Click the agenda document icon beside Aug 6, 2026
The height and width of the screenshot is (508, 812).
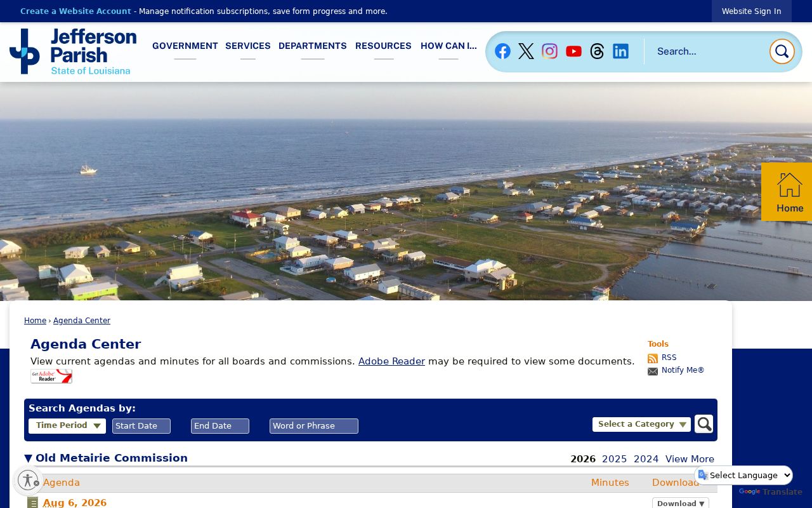click(x=33, y=503)
